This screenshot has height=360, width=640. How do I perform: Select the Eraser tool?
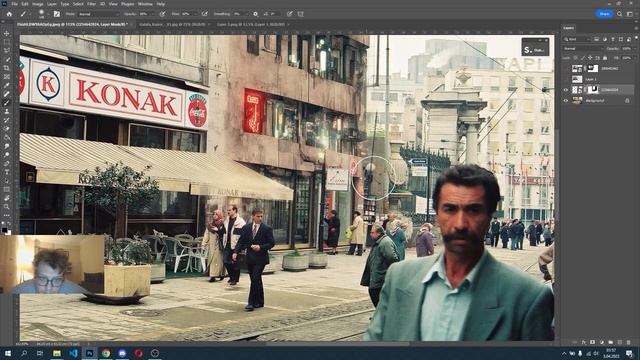click(7, 129)
